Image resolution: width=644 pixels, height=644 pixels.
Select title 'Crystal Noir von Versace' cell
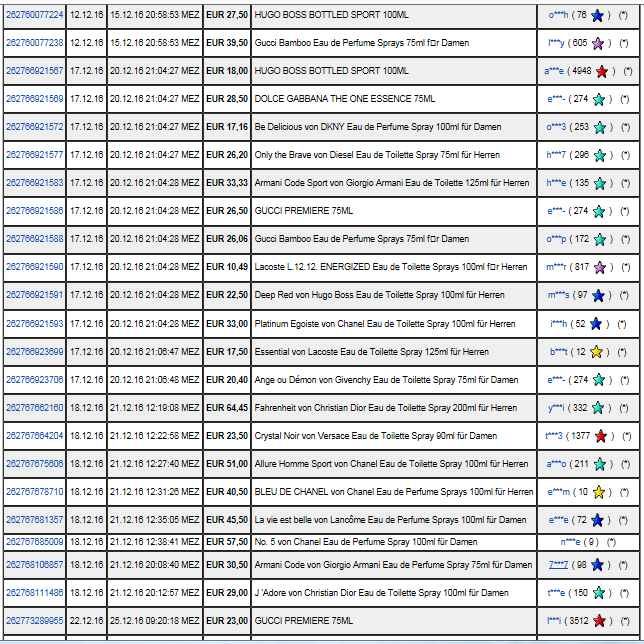[394, 436]
